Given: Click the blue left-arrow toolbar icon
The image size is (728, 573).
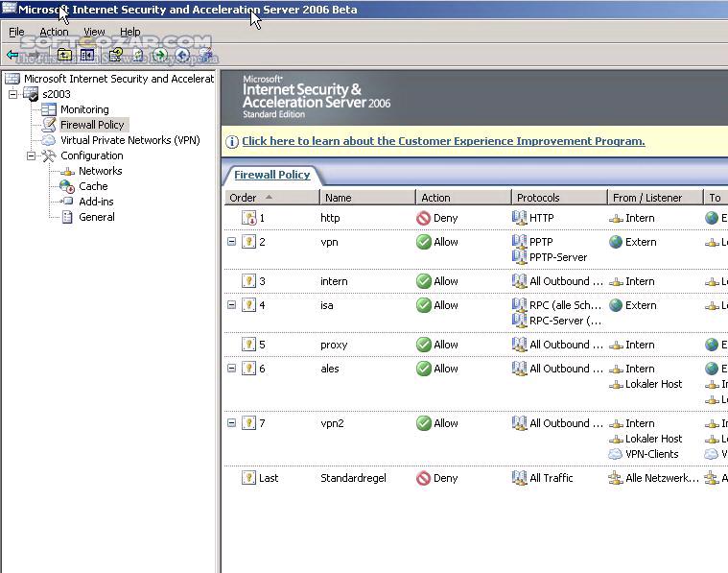Looking at the screenshot, I should point(183,56).
